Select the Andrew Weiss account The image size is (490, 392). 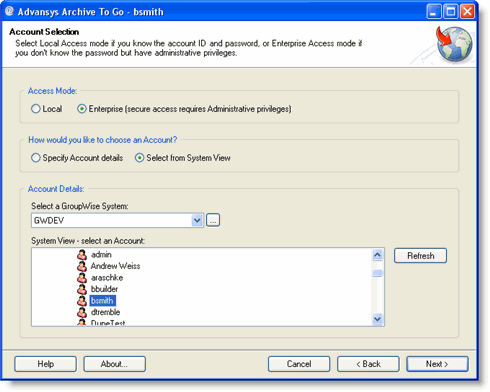click(x=115, y=266)
